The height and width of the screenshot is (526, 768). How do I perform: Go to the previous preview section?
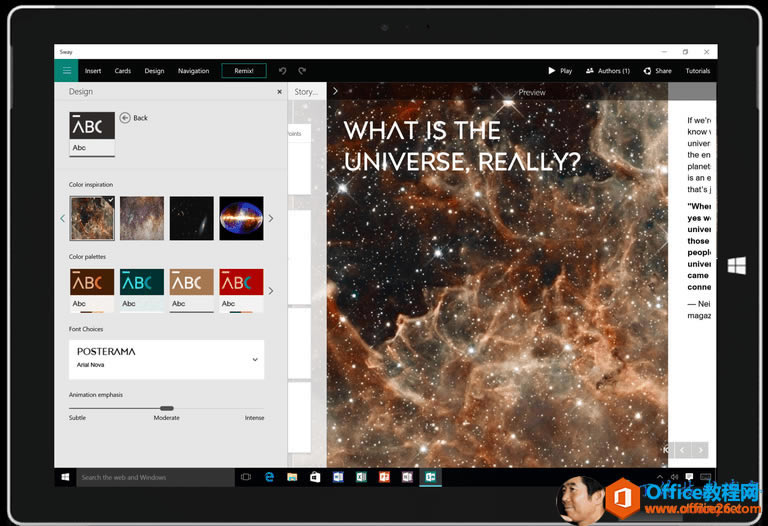(683, 450)
